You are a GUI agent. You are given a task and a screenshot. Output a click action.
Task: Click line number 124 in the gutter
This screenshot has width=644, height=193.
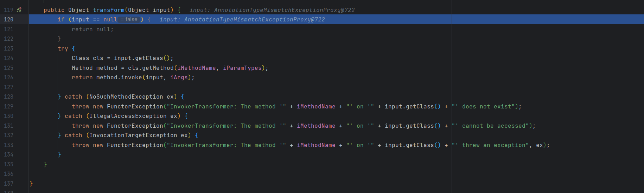tap(8, 58)
